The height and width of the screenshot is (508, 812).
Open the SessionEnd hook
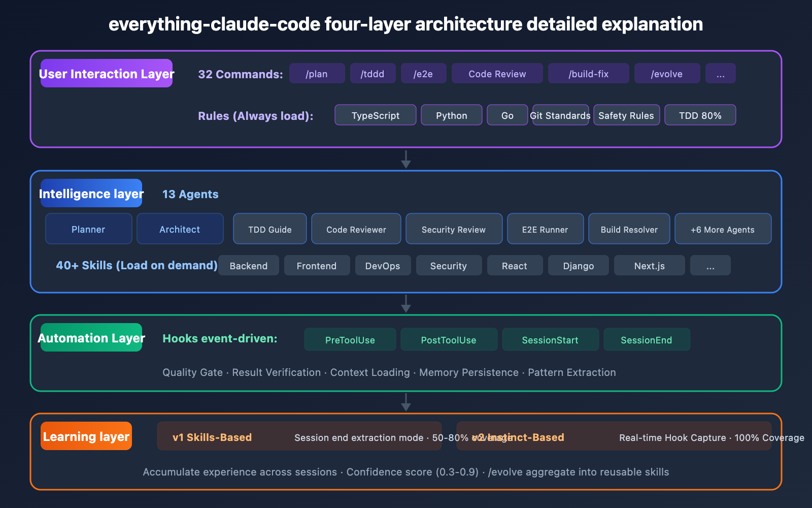tap(647, 339)
